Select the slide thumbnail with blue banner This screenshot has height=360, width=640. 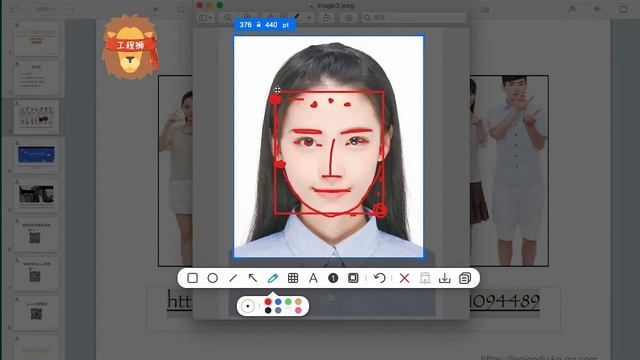pos(36,156)
